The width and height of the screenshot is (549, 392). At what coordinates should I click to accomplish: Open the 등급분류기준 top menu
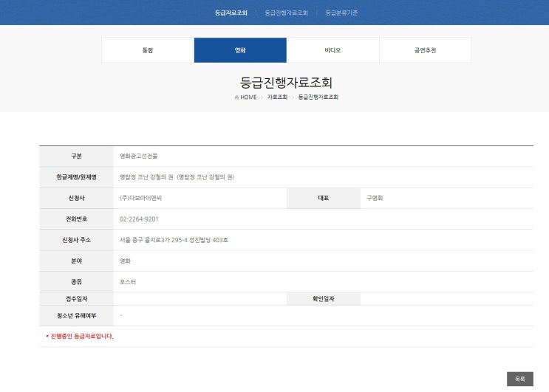(341, 13)
